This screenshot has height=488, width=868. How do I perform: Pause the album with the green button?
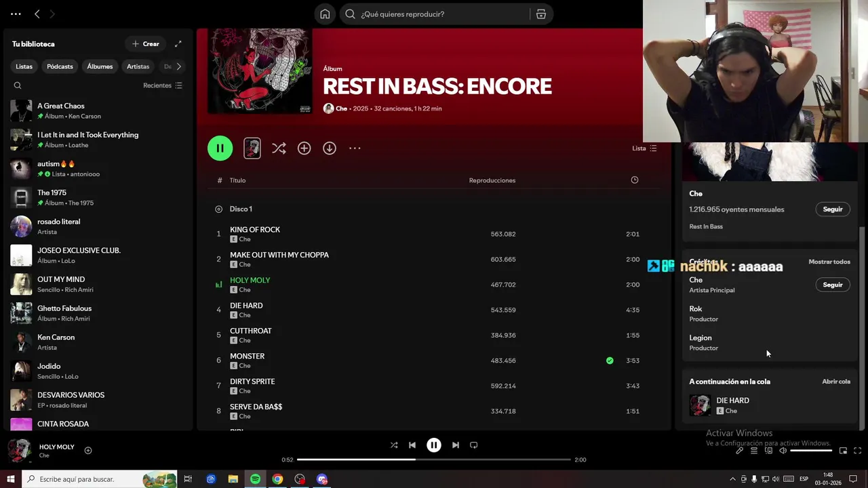220,148
